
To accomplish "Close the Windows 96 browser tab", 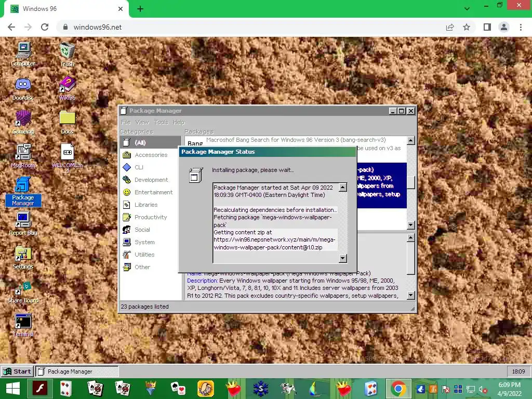I will point(121,9).
